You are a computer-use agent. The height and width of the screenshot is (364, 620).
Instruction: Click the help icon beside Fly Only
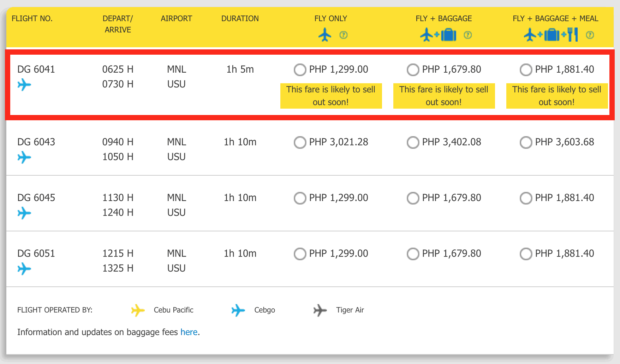point(343,35)
